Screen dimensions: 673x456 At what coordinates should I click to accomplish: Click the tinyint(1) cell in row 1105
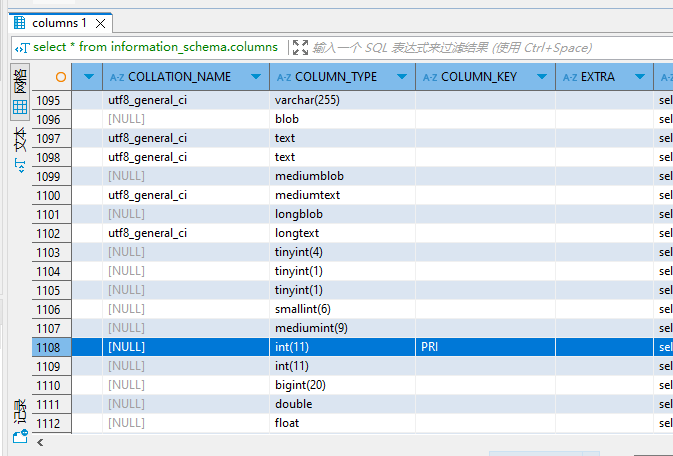(x=343, y=290)
